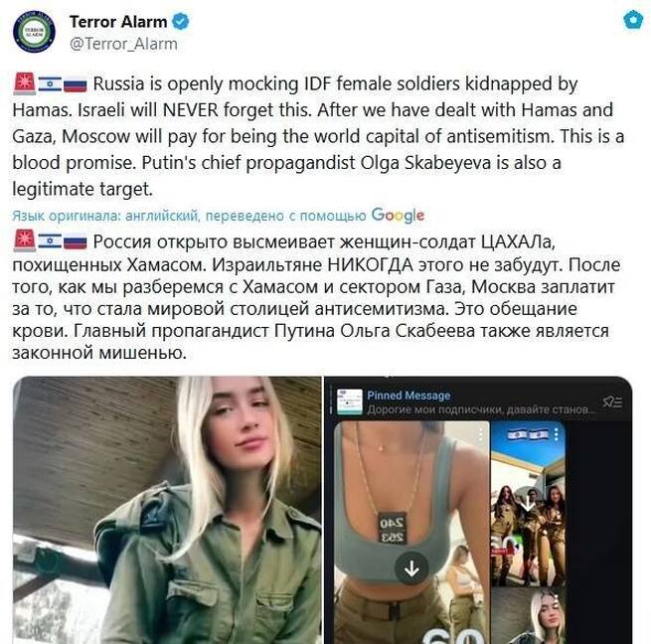Open the Terror Alarm display name
651x644 pixels.
118,22
